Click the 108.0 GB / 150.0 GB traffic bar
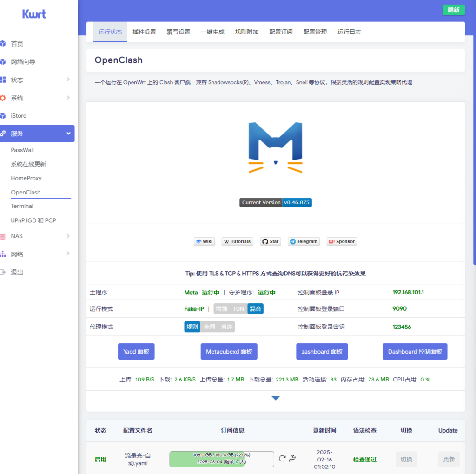 (x=222, y=459)
